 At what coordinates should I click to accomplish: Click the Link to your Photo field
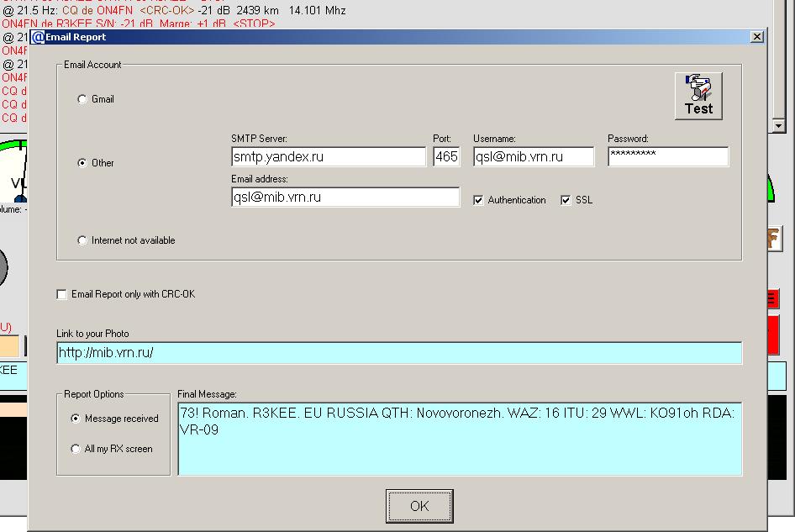click(x=399, y=353)
